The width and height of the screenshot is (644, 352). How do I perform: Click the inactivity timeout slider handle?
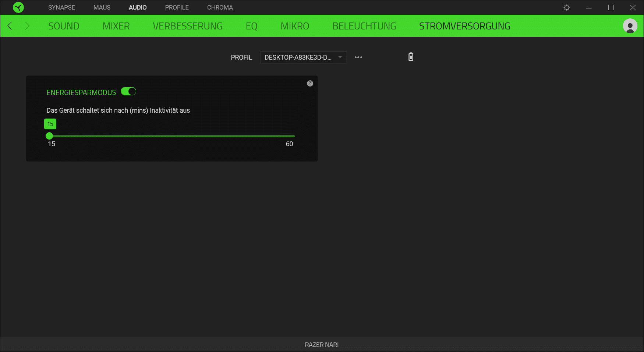pyautogui.click(x=49, y=136)
